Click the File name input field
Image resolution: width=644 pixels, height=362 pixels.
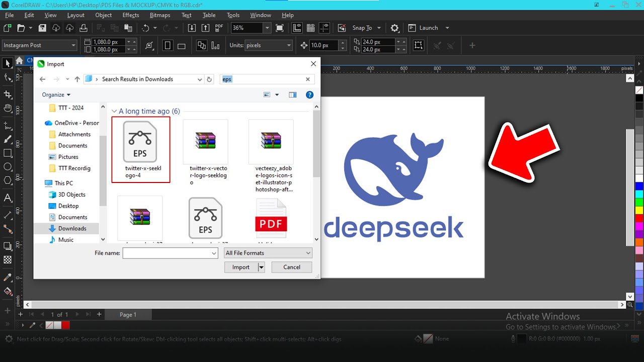[x=170, y=253]
